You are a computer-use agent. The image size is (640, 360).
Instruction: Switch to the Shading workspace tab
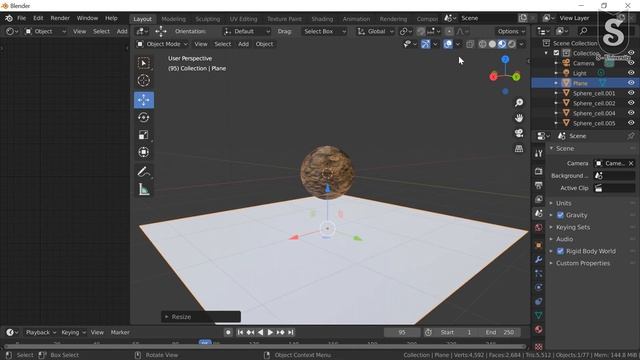tap(322, 19)
